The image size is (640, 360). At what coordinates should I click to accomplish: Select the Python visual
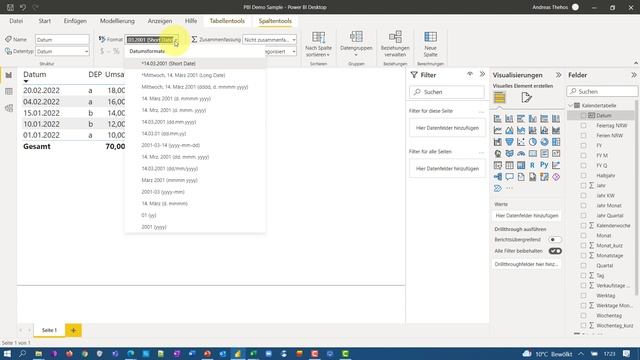[x=544, y=165]
